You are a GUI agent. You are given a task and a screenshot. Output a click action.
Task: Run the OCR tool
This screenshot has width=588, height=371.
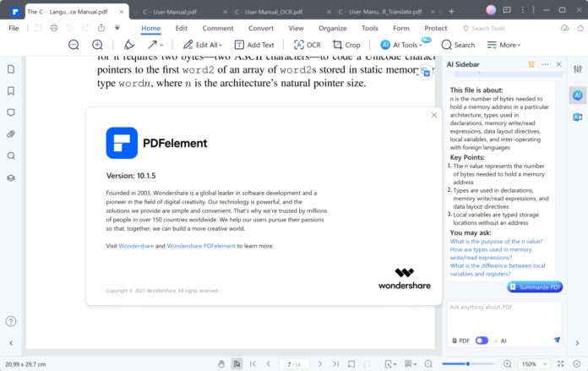(308, 45)
